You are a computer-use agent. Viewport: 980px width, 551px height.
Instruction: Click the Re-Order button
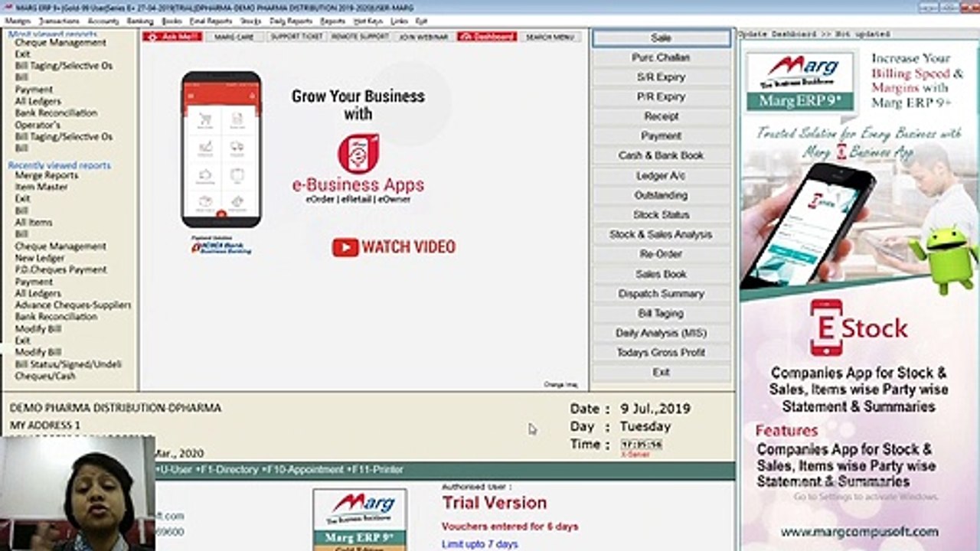tap(661, 254)
